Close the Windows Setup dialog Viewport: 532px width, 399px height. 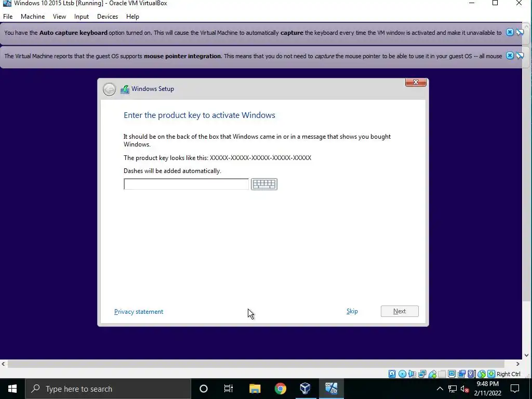point(416,82)
